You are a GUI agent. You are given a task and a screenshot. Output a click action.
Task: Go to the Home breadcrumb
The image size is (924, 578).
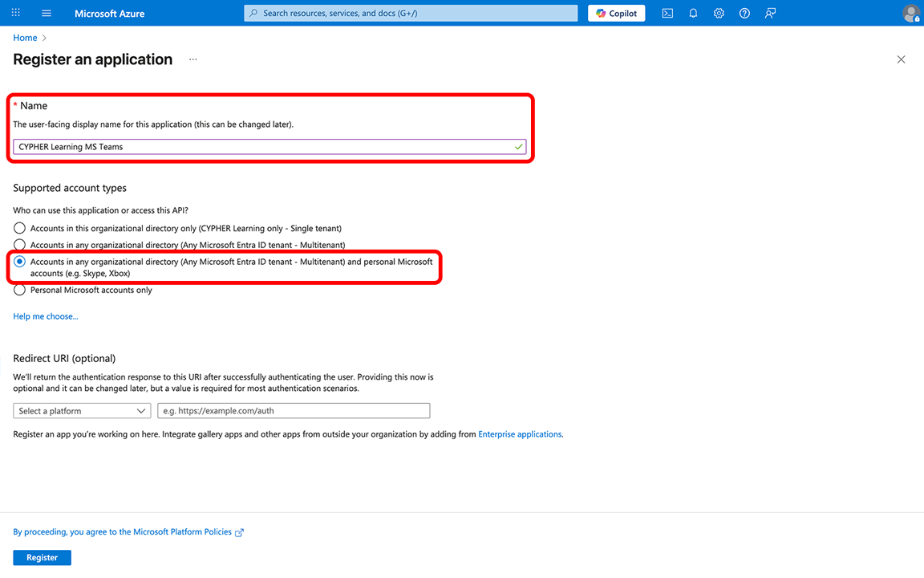pos(25,38)
